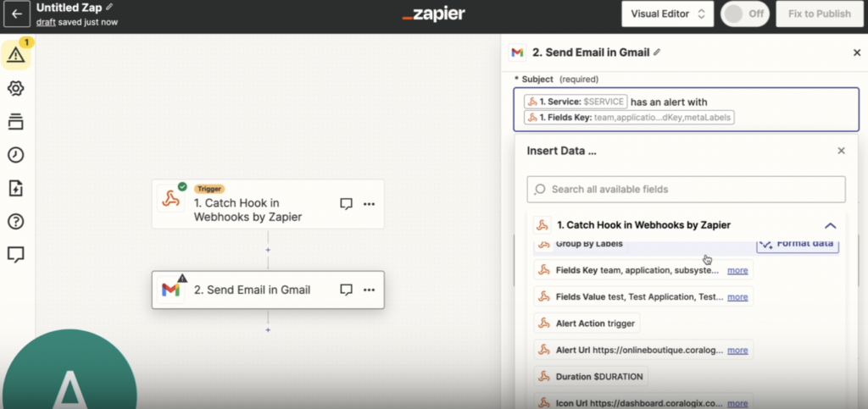Select the Send Email in Gmail step

[268, 290]
